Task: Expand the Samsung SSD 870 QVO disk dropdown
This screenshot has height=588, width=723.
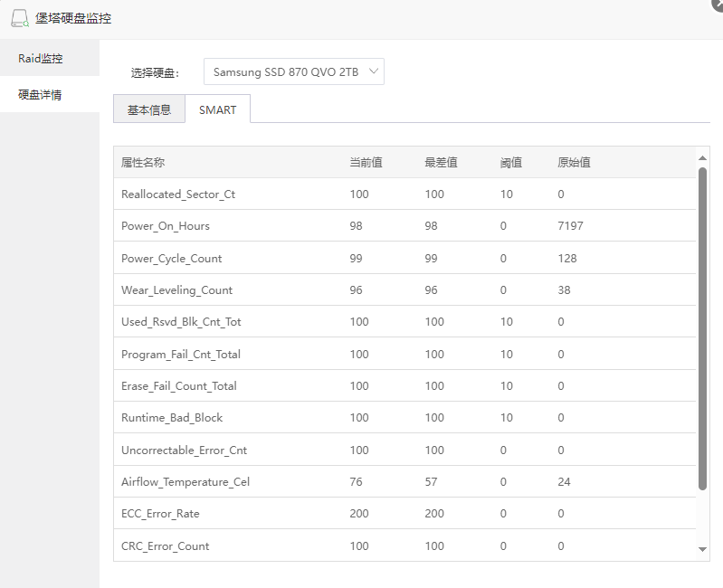Action: click(x=294, y=72)
